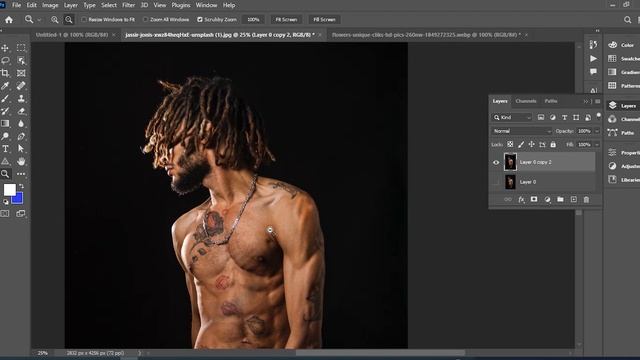Open the Edit Toolbar three-dots menu
640x360 pixels.
[21, 174]
